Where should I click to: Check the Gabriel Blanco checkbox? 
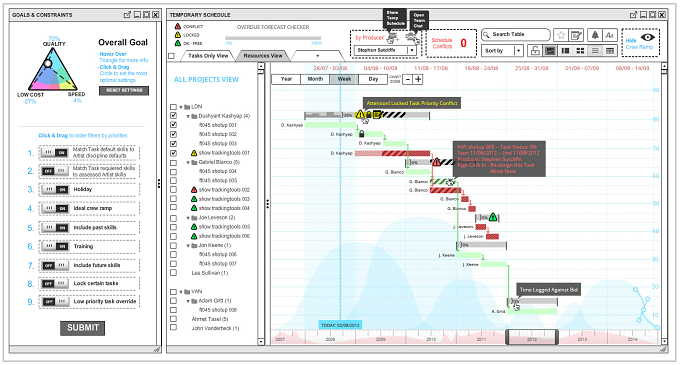[x=173, y=162]
